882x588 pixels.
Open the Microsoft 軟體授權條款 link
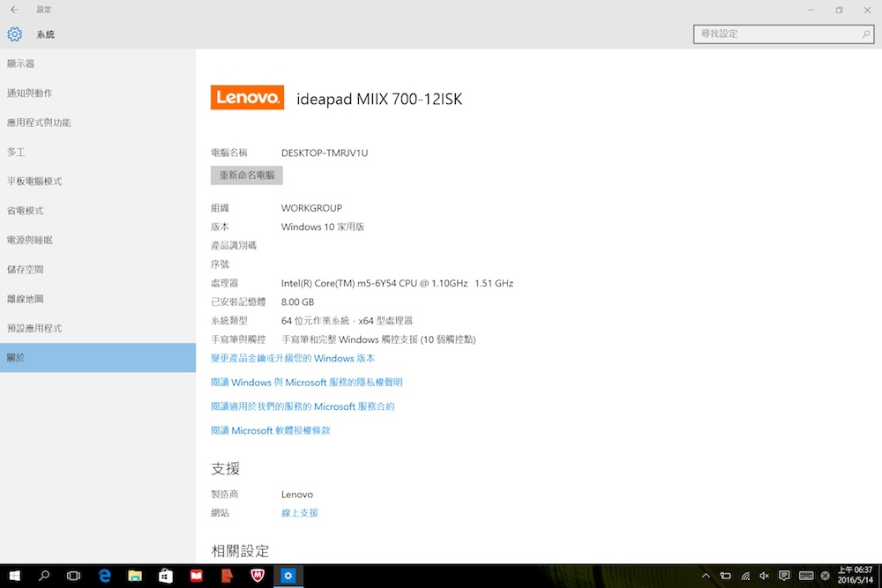271,430
